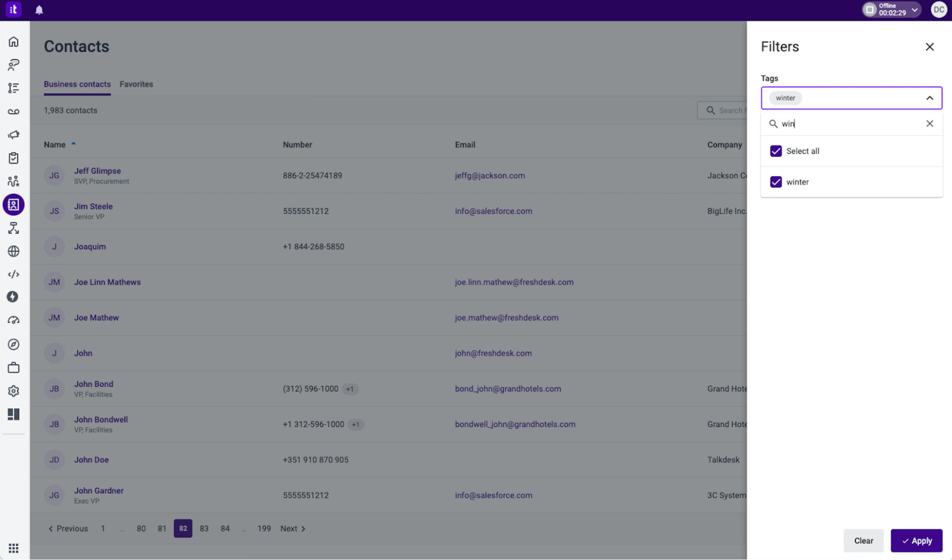Go to page 81
The image size is (952, 560).
tap(162, 529)
